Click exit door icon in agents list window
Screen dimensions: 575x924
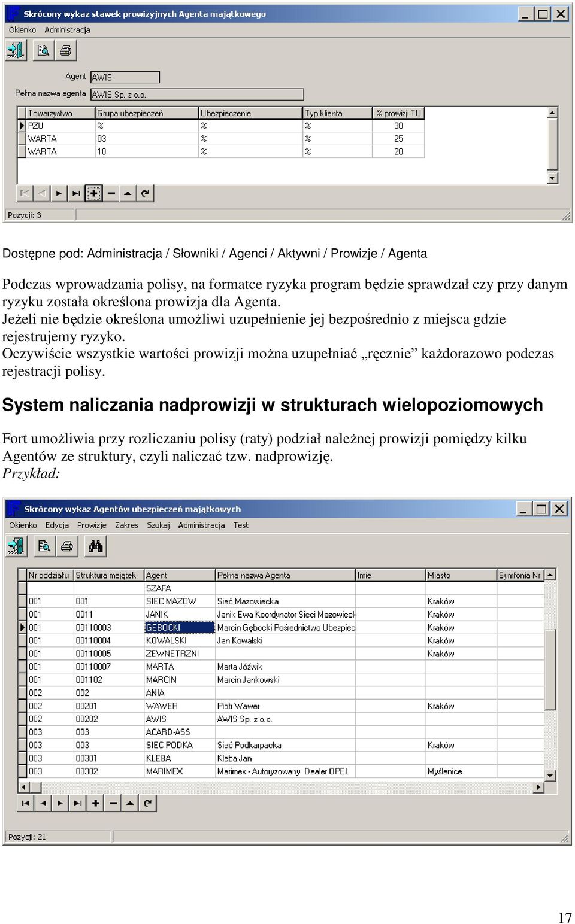tap(16, 546)
